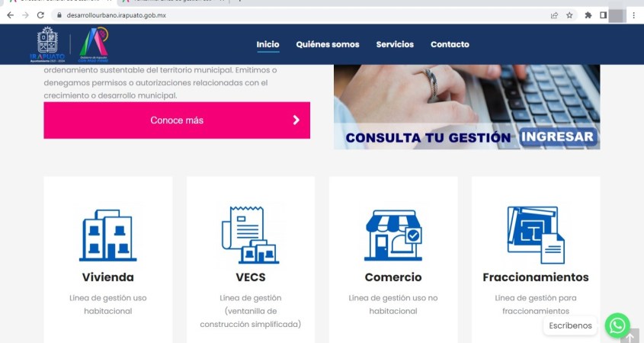Screen dimensions: 644x343
Task: Open the Servicios menu item
Action: click(395, 44)
